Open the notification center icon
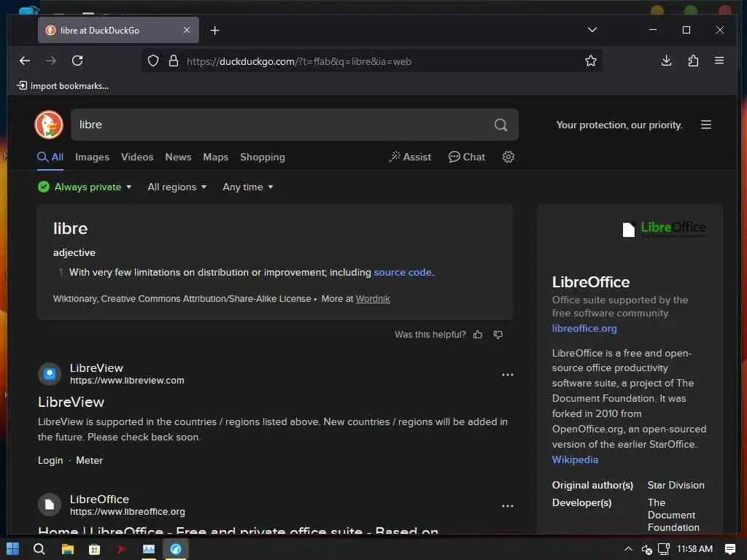 [x=729, y=549]
